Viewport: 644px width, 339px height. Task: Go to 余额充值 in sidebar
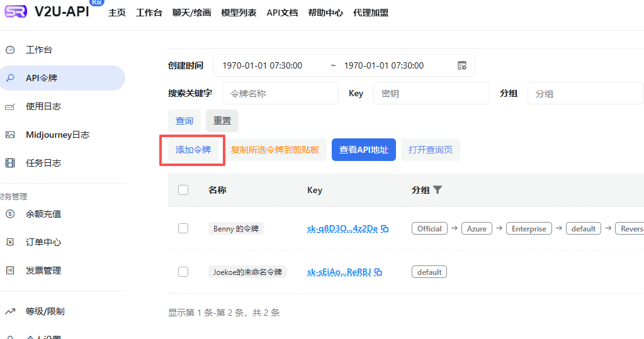click(x=43, y=214)
